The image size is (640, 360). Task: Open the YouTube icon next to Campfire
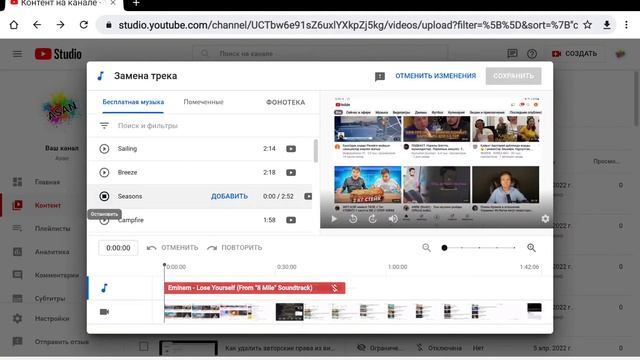291,220
